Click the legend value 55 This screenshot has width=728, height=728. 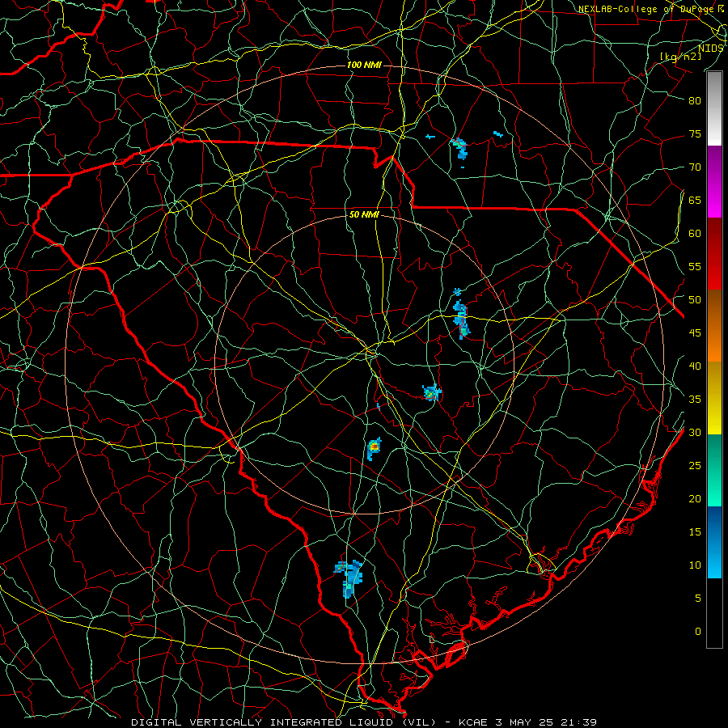pos(695,266)
